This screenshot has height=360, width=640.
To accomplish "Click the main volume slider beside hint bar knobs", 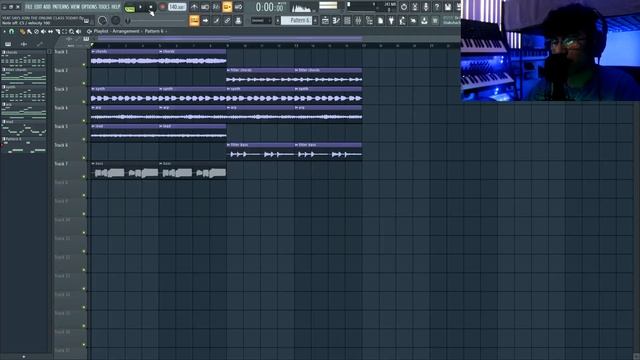I will [155, 20].
